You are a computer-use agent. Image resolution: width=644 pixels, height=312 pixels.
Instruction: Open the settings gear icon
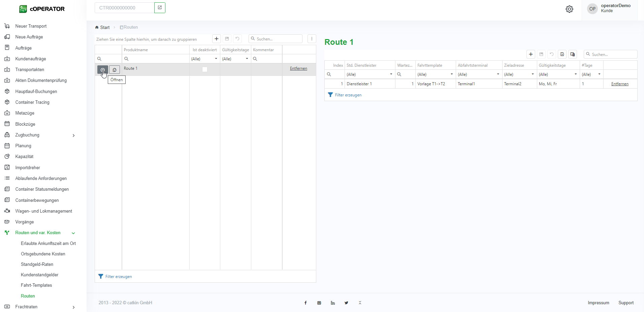[569, 9]
